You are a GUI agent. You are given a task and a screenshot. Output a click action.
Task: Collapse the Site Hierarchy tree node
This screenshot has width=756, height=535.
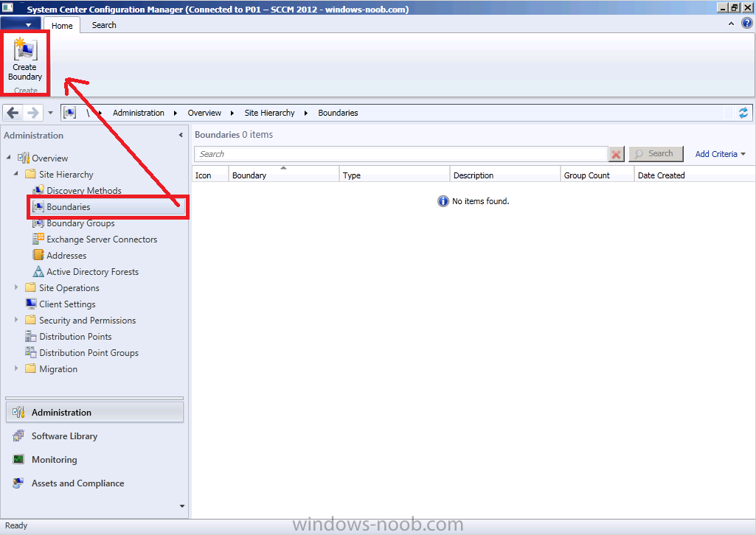[16, 173]
